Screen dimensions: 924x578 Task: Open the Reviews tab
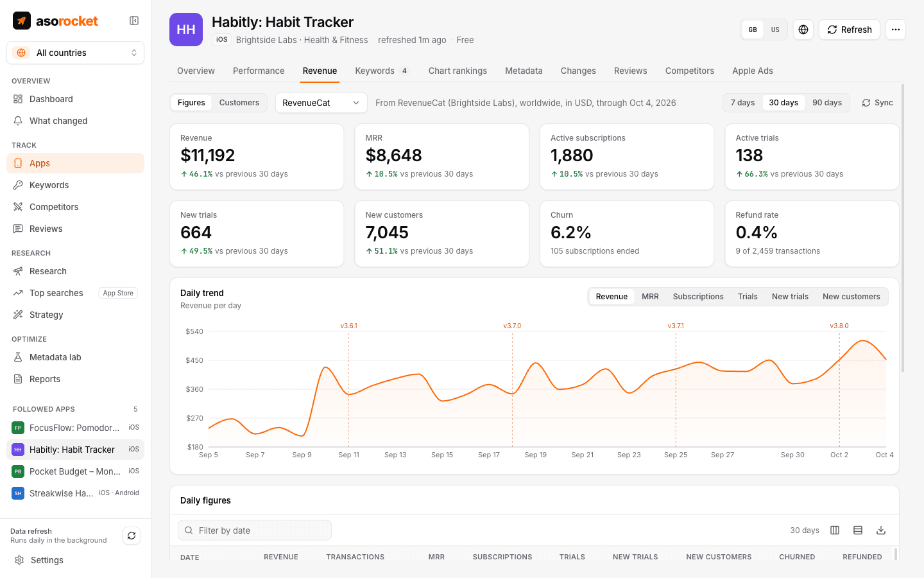click(631, 71)
